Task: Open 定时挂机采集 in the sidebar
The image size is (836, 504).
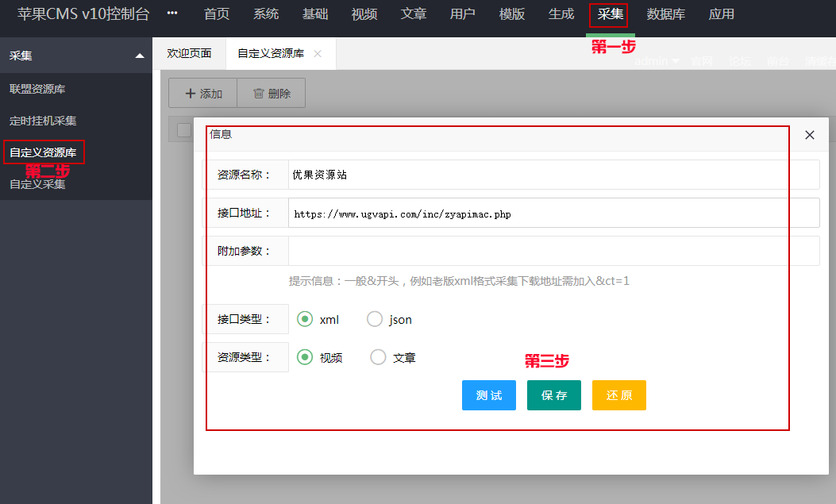Action: tap(43, 121)
